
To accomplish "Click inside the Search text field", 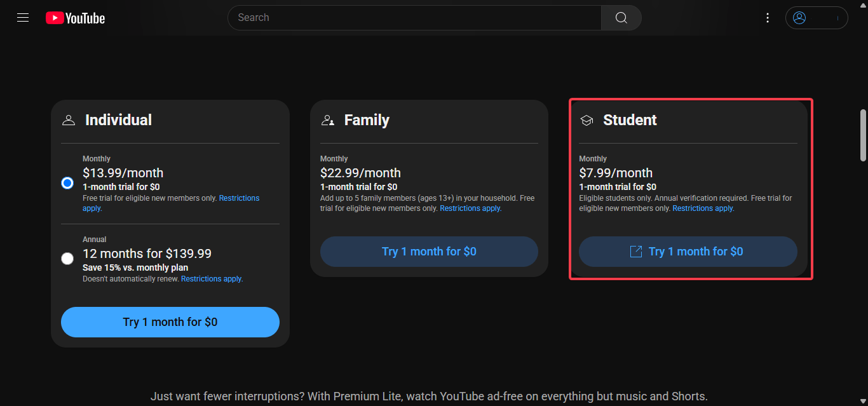I will [x=413, y=18].
